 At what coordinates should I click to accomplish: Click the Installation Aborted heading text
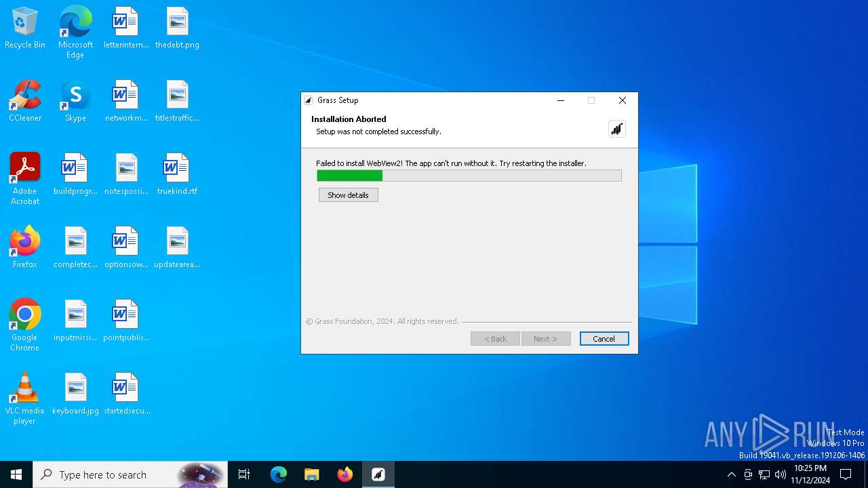(x=349, y=119)
